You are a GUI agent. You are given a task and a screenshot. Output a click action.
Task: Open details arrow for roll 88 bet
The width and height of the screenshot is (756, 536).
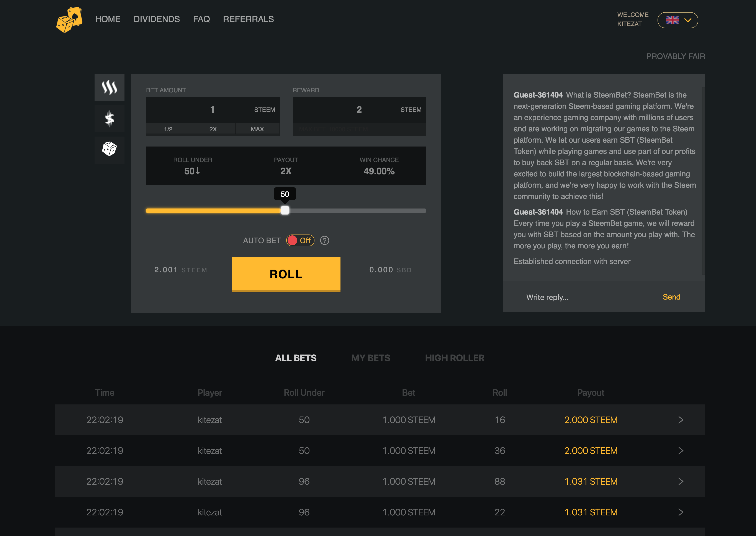680,482
